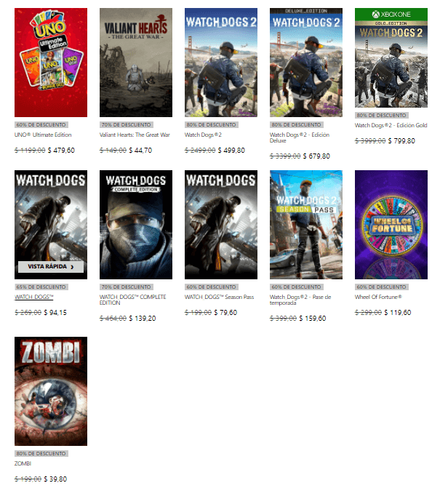This screenshot has height=499, width=448.
Task: Open the Wheel of Fortune cover image
Action: point(391,225)
